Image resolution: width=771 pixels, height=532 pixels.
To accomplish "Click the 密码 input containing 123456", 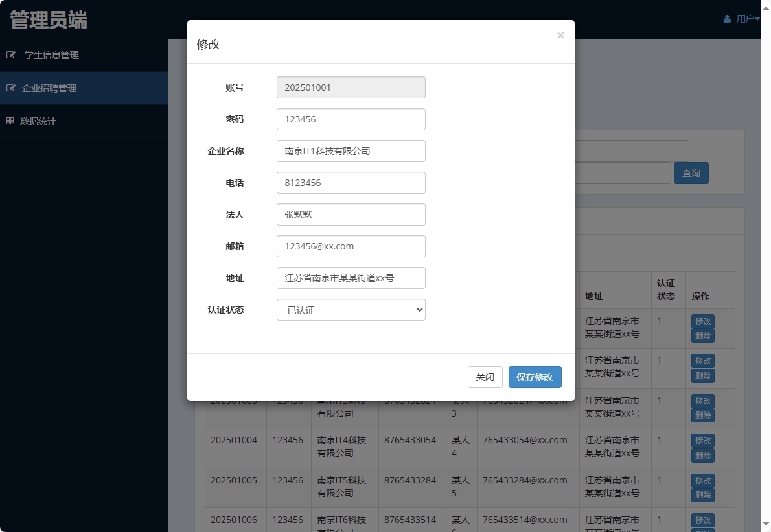I will (351, 119).
